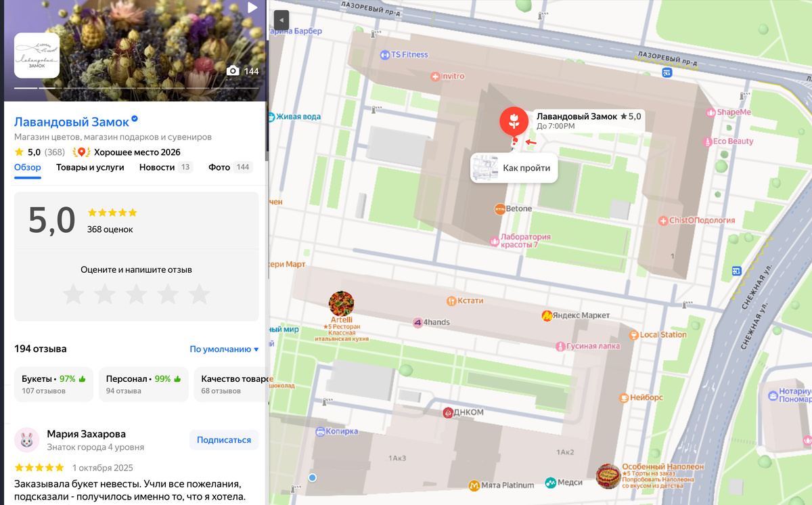Open the TS Fitness map marker
812x505 pixels.
pos(386,55)
